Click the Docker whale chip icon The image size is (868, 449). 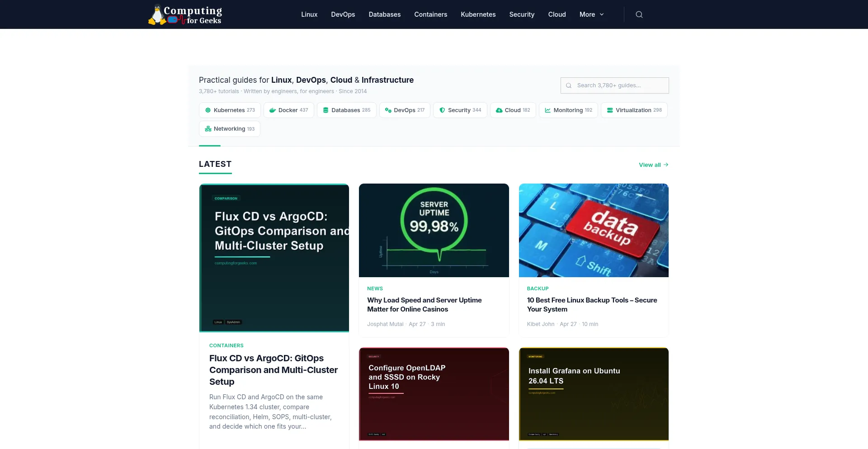pyautogui.click(x=273, y=110)
